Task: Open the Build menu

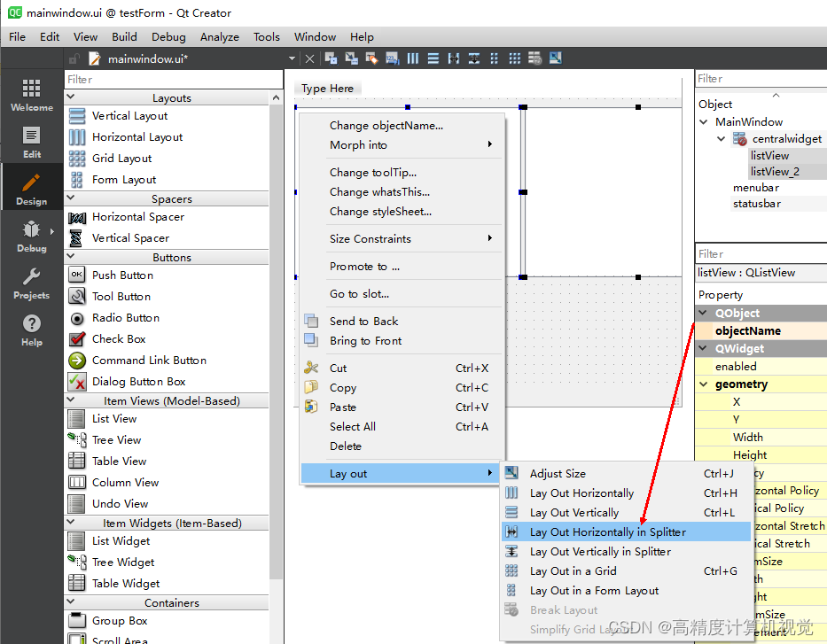Action: coord(124,37)
